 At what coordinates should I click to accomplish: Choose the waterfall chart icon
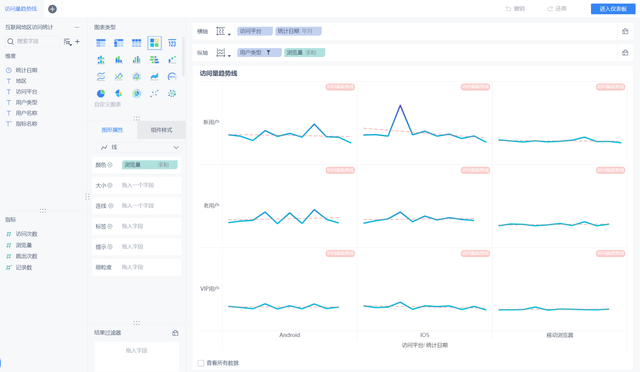[x=172, y=60]
